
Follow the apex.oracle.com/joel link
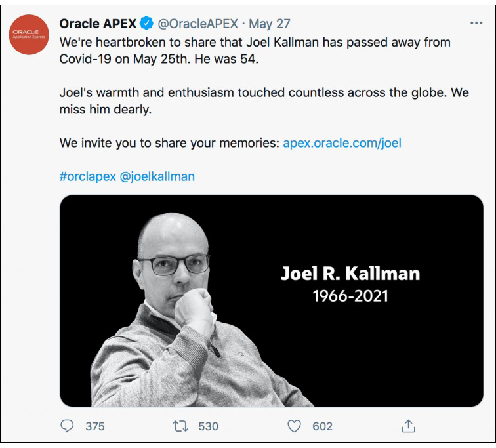341,143
